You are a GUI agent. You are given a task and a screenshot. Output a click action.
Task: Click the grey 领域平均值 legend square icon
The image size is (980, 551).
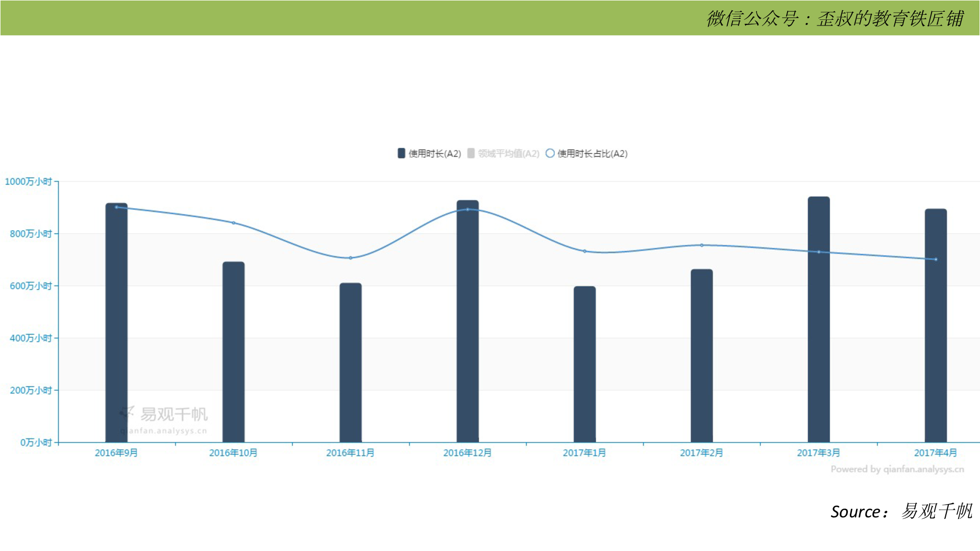[471, 153]
